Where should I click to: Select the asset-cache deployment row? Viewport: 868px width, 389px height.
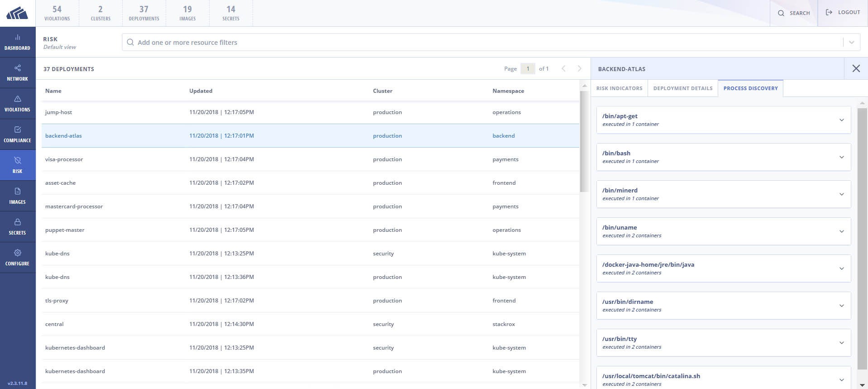310,183
